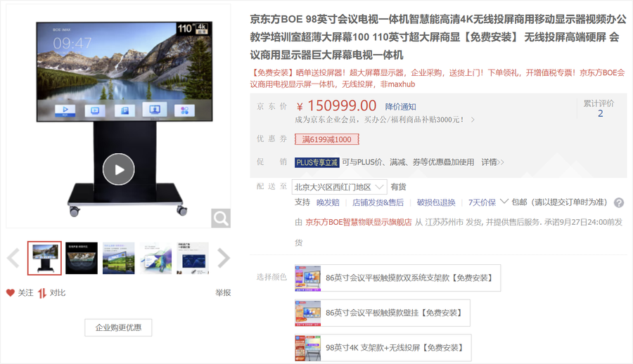Select 86英寸会议平板触摸款壁挂 option
Viewport: 633px width, 364px height.
(x=383, y=313)
